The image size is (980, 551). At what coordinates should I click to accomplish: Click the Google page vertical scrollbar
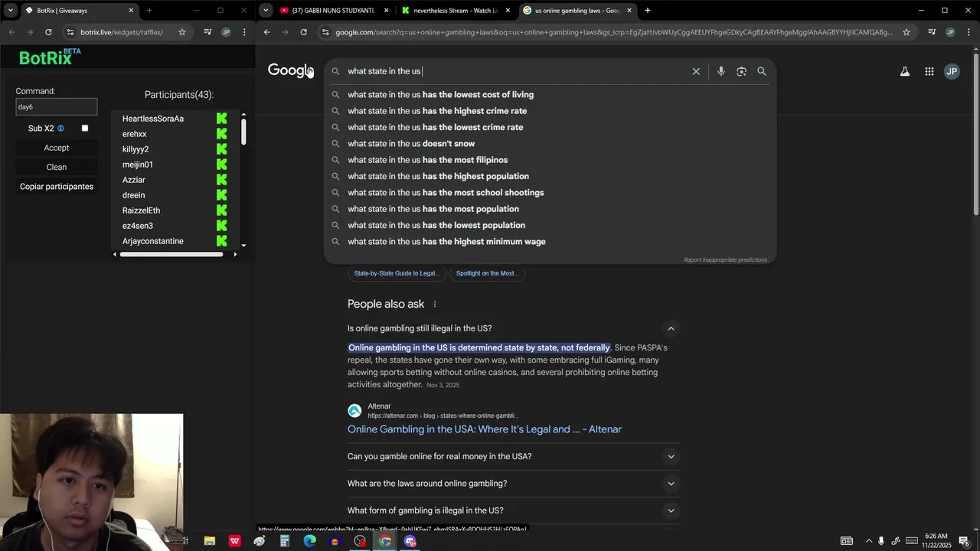point(975,134)
